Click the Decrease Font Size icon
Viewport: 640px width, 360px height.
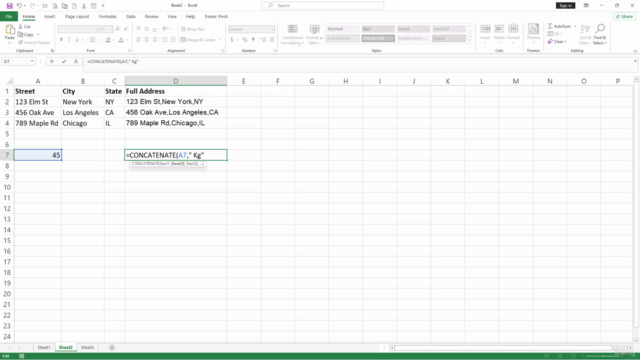point(126,29)
